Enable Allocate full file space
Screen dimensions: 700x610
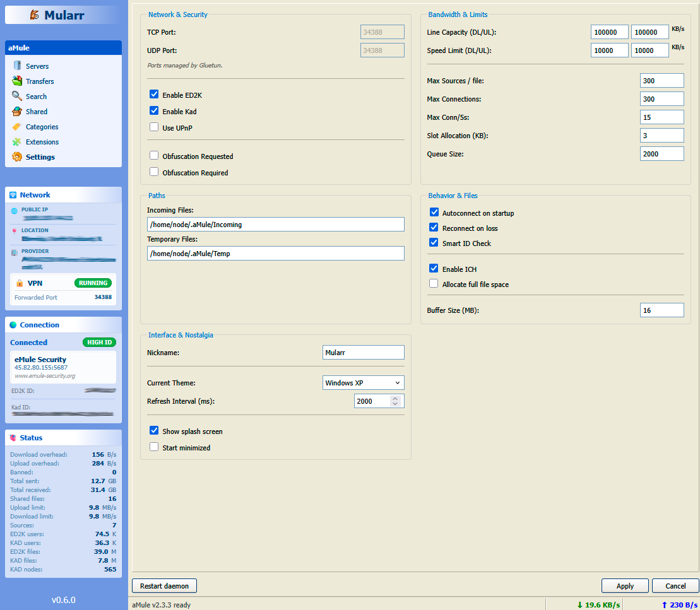pos(434,284)
